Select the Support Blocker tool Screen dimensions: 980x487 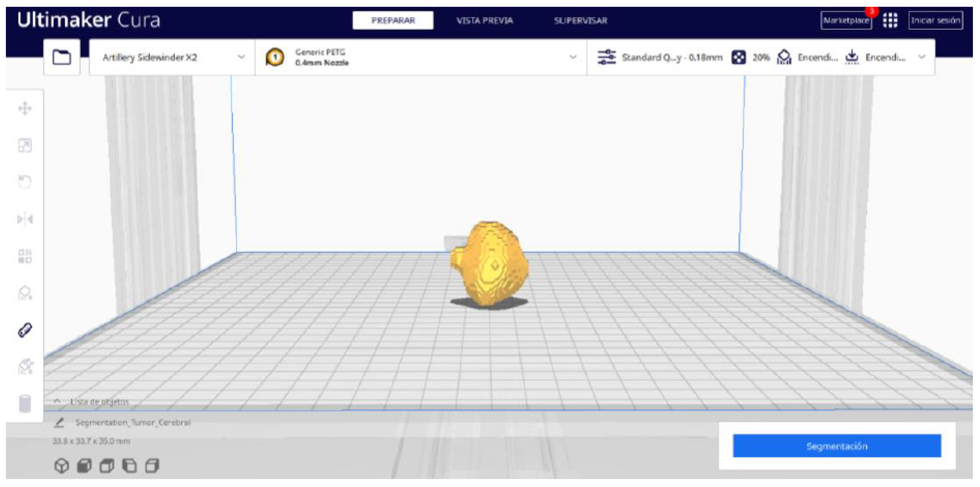pos(25,293)
